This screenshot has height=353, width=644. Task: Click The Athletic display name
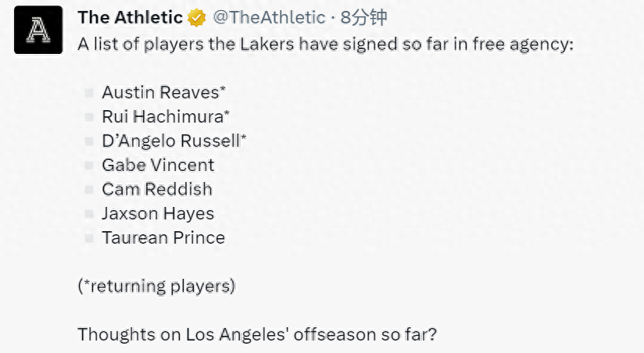click(131, 18)
